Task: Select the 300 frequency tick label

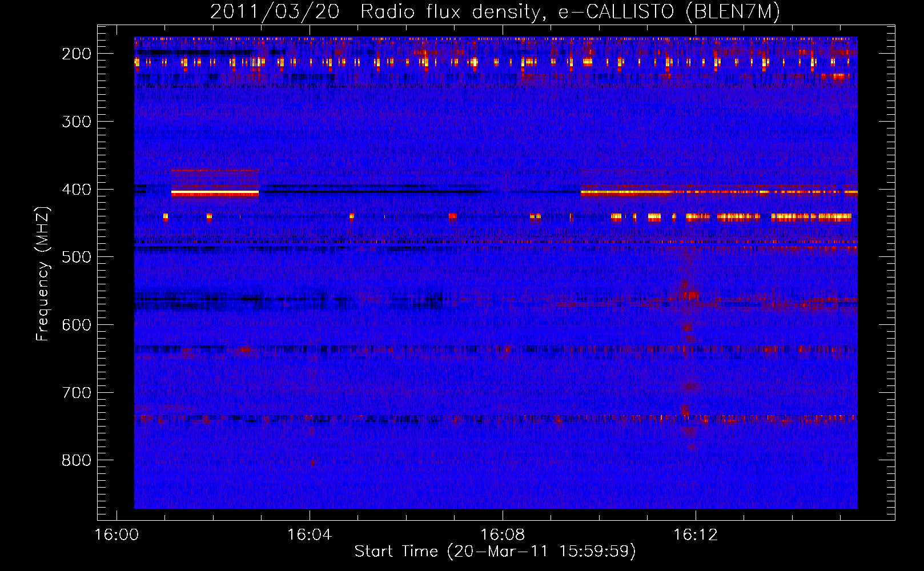Action: 77,122
